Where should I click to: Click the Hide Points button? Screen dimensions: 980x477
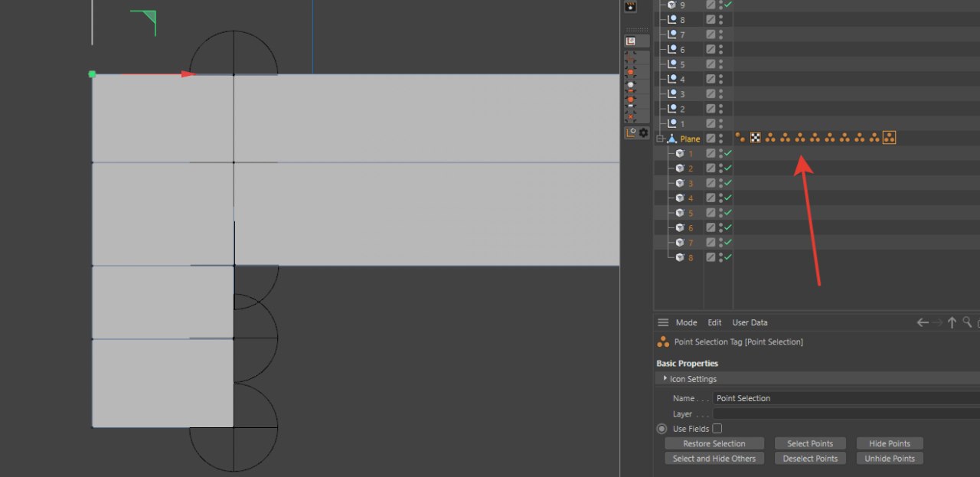point(889,443)
